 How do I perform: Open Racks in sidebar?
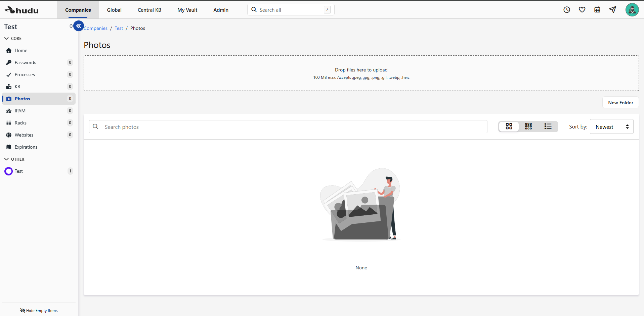pyautogui.click(x=39, y=123)
